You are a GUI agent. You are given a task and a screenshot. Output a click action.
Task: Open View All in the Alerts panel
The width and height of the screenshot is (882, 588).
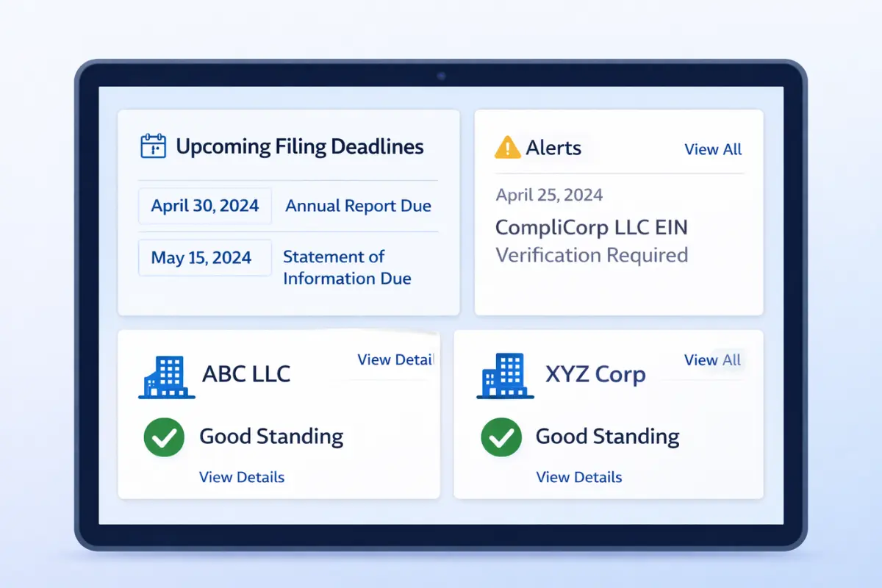(712, 149)
